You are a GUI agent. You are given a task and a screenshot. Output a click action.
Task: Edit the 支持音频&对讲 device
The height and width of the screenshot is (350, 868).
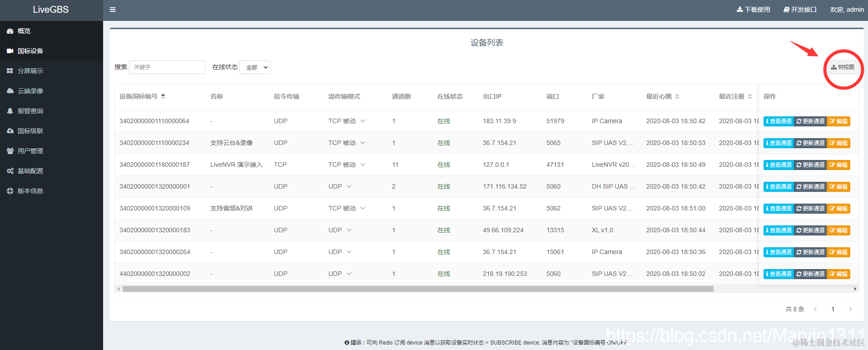[838, 209]
